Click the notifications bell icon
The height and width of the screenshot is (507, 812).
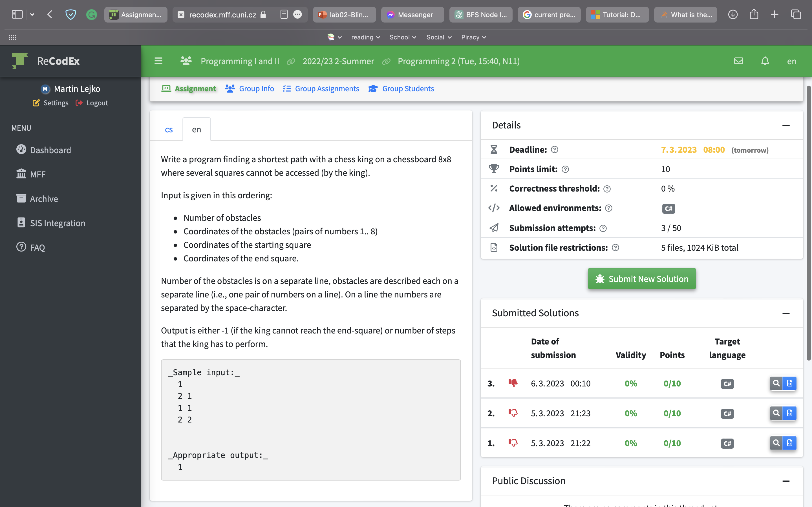pos(765,61)
